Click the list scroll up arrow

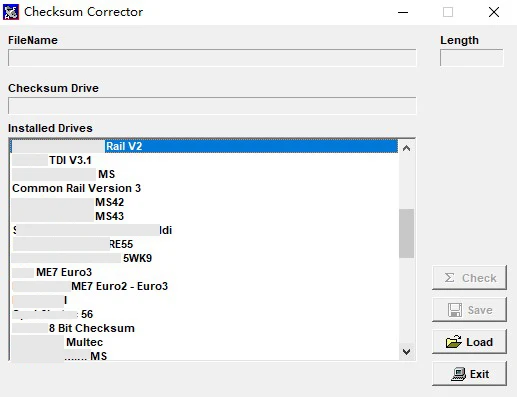coord(406,148)
